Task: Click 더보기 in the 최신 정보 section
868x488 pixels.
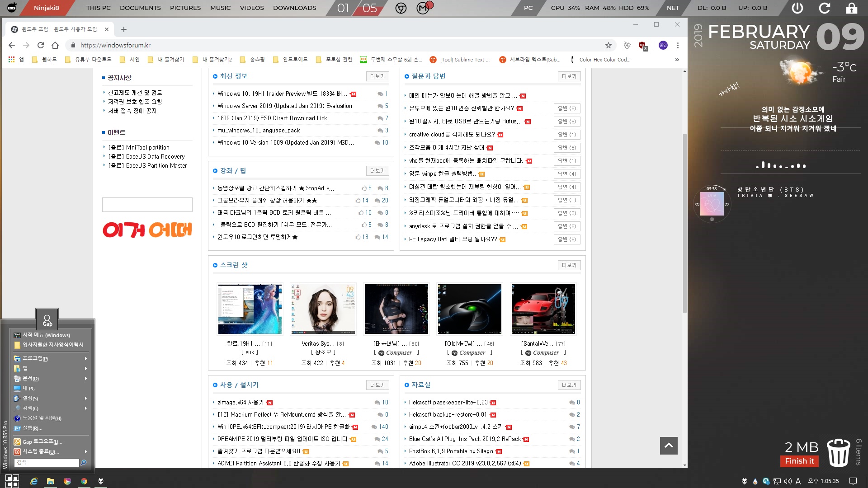Action: [377, 76]
